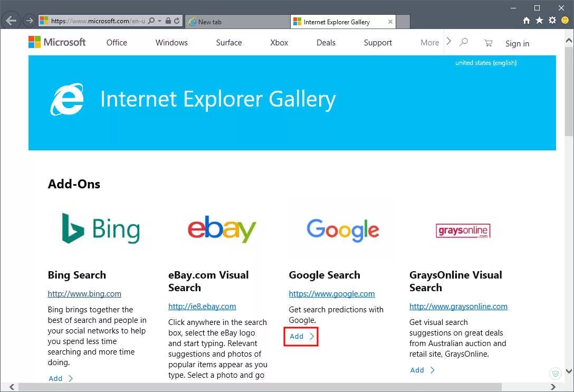This screenshot has height=392, width=574.
Task: Click the vertical scrollbar up arrow
Action: (569, 40)
